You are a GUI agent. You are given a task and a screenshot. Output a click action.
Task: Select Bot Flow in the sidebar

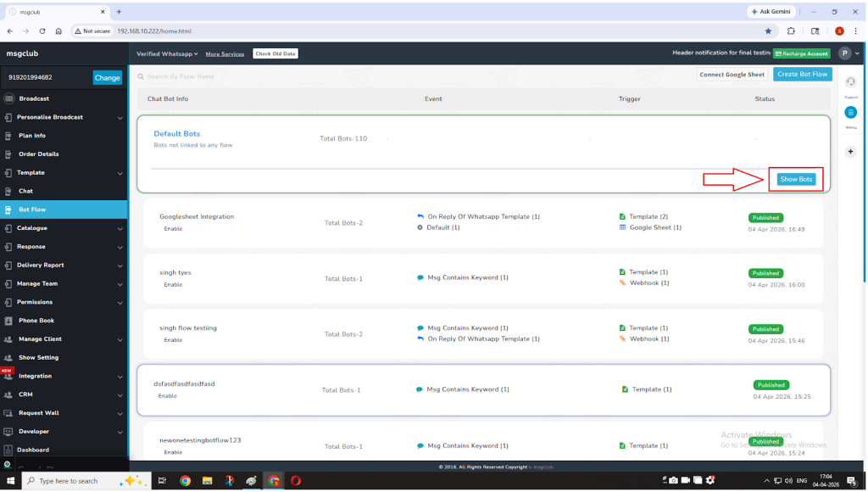coord(32,210)
